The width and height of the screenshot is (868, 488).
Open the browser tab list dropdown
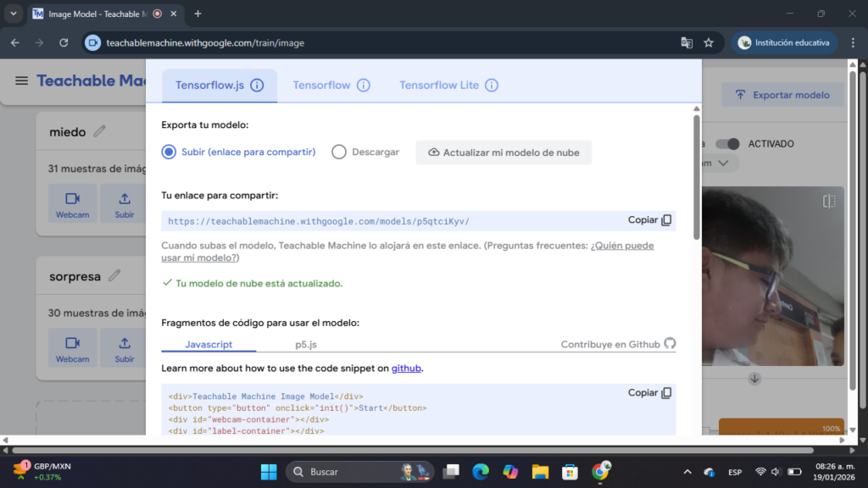[13, 14]
